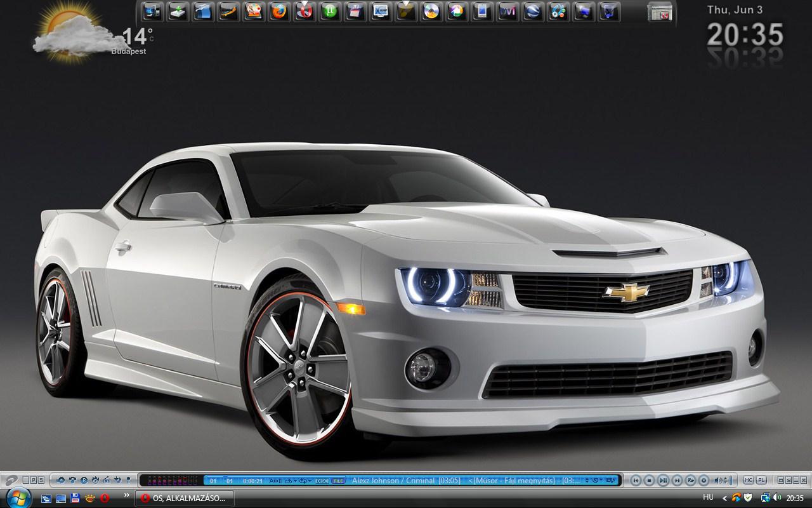
Task: Click Show Desktop in quick launch
Action: (61, 498)
